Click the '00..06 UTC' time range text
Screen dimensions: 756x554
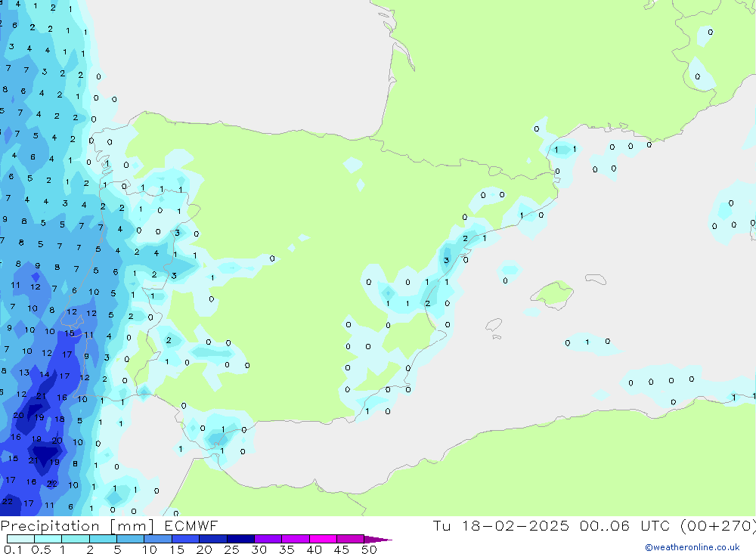coord(626,526)
